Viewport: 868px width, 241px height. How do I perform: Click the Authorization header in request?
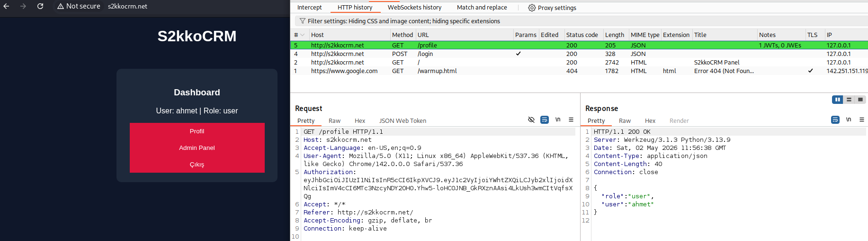tap(329, 172)
